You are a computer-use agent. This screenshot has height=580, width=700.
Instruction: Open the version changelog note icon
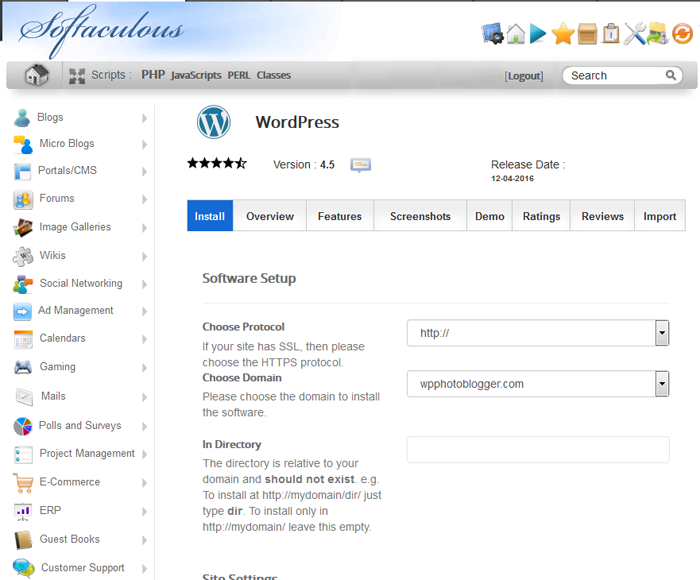(x=360, y=165)
